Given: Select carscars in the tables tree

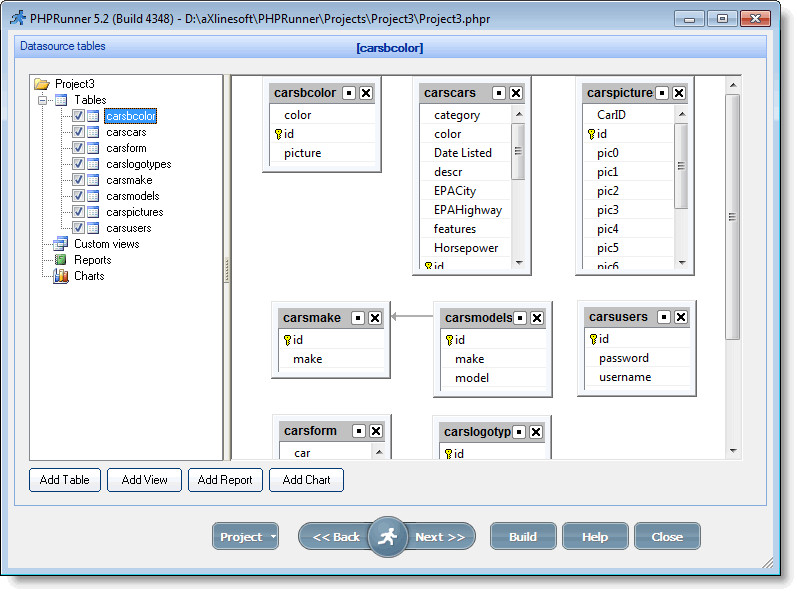Looking at the screenshot, I should [126, 132].
